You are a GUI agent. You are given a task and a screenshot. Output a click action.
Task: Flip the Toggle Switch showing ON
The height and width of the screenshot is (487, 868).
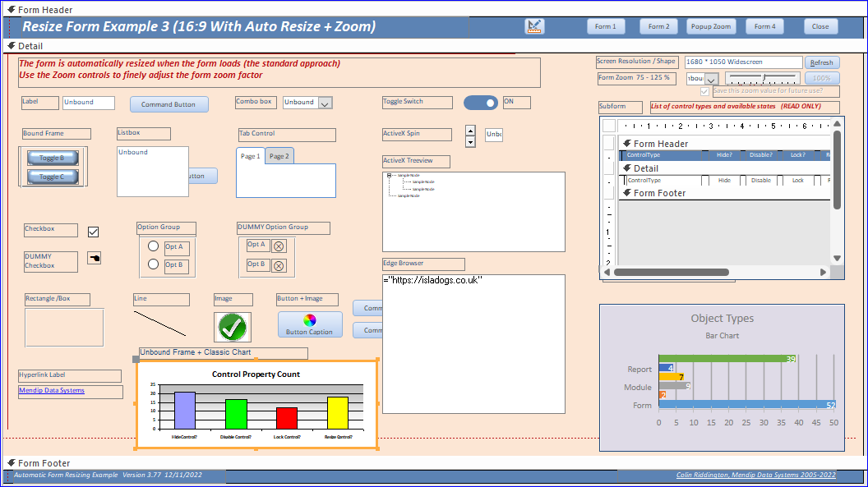[481, 103]
